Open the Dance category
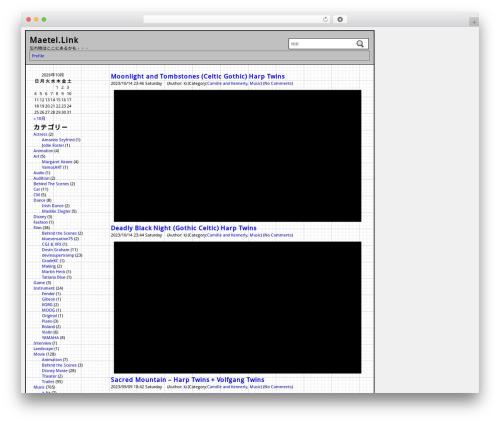This screenshot has height=423, width=500. 39,200
